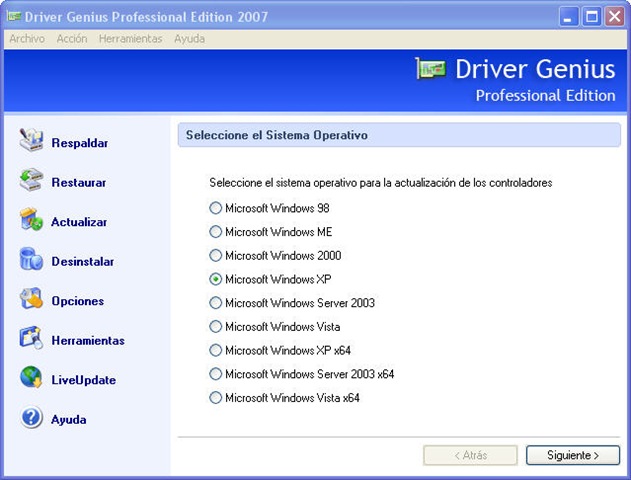Open the Acción menu
Viewport: 631px width, 480px height.
click(72, 39)
